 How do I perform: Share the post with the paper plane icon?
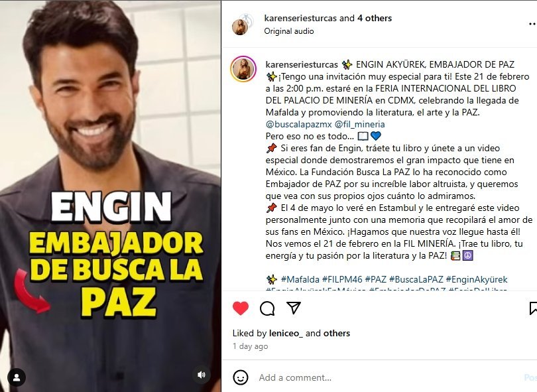click(x=294, y=308)
